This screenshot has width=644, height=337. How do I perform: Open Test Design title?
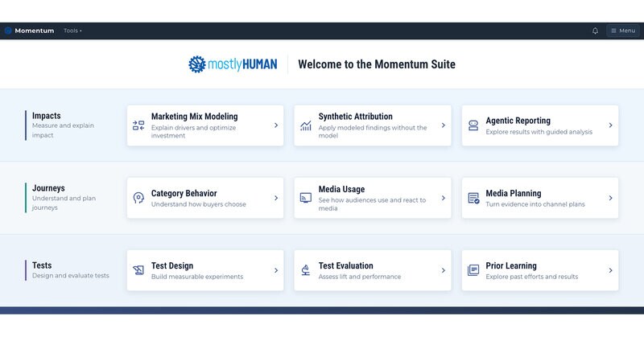(172, 266)
